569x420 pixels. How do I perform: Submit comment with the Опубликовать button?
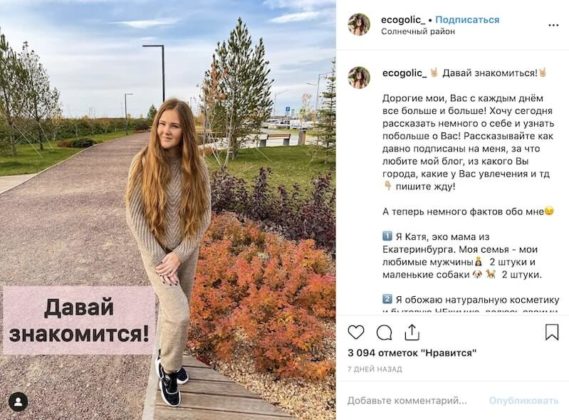pos(523,401)
